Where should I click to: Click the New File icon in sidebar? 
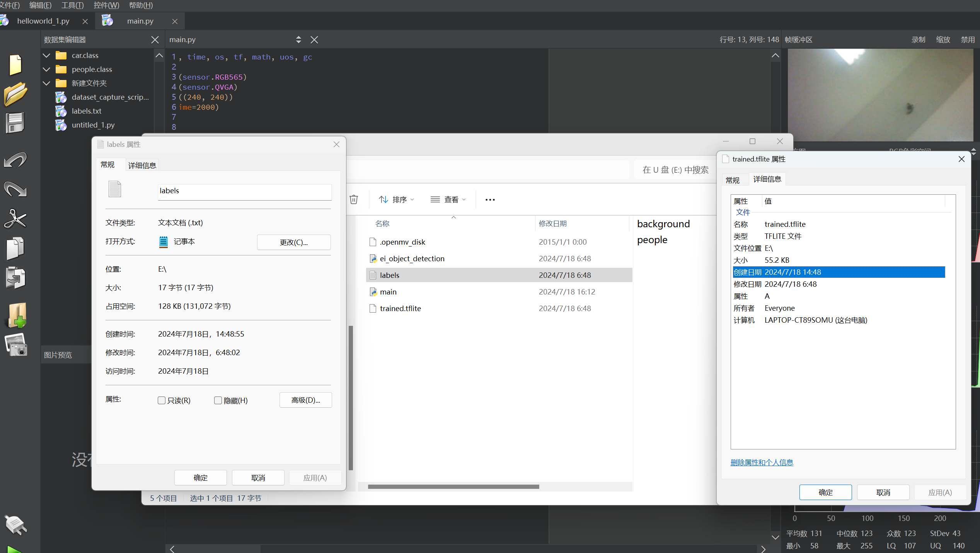[15, 65]
